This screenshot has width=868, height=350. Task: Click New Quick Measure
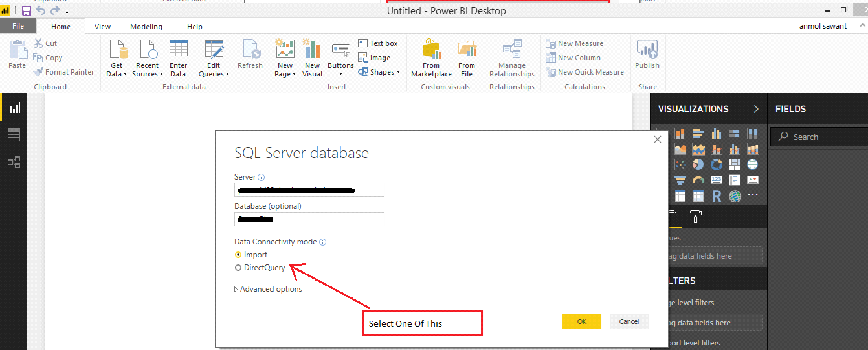pyautogui.click(x=584, y=72)
